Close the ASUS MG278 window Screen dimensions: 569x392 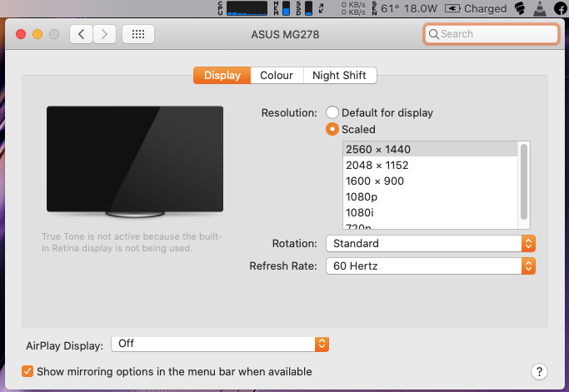point(21,34)
